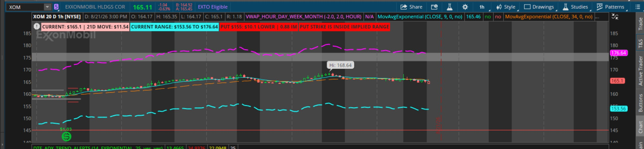Image resolution: width=644 pixels, height=149 pixels.
Task: Open the T&S side tab
Action: [x=640, y=43]
